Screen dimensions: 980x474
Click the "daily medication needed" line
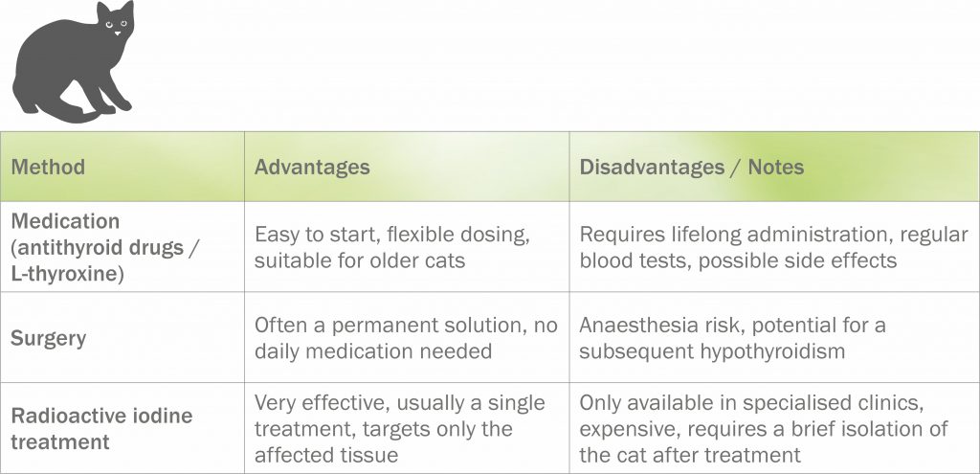(372, 351)
